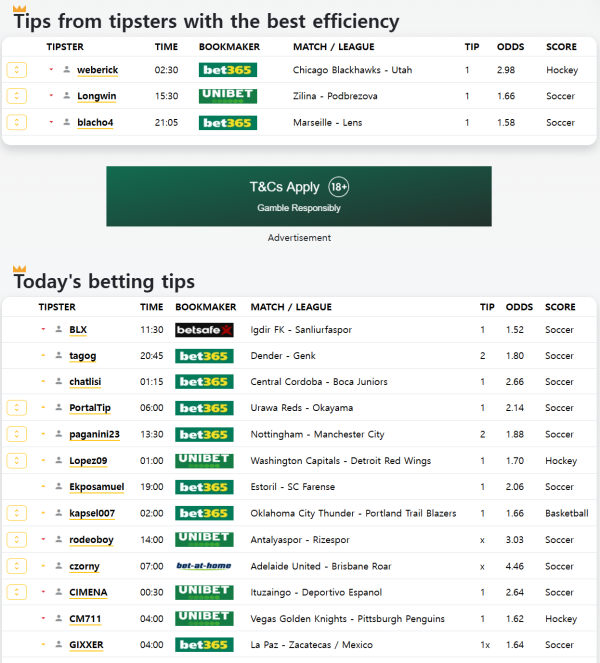Click the Unibet logo in Longwin's row
The width and height of the screenshot is (600, 663).
point(228,96)
